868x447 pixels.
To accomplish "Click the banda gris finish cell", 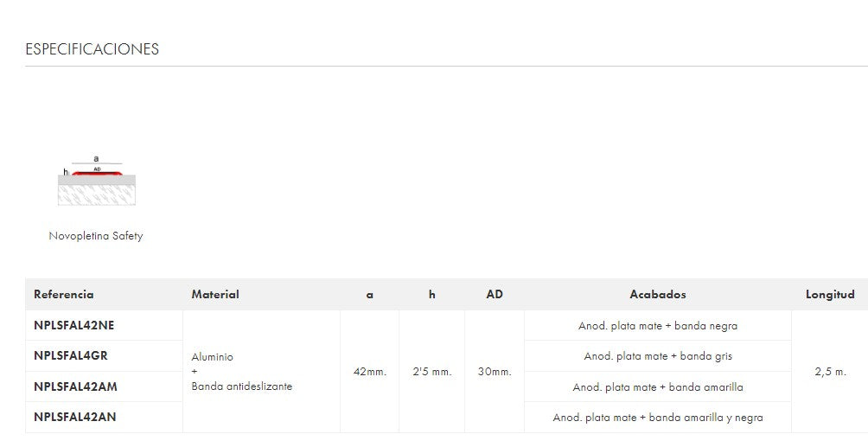I will coord(658,356).
